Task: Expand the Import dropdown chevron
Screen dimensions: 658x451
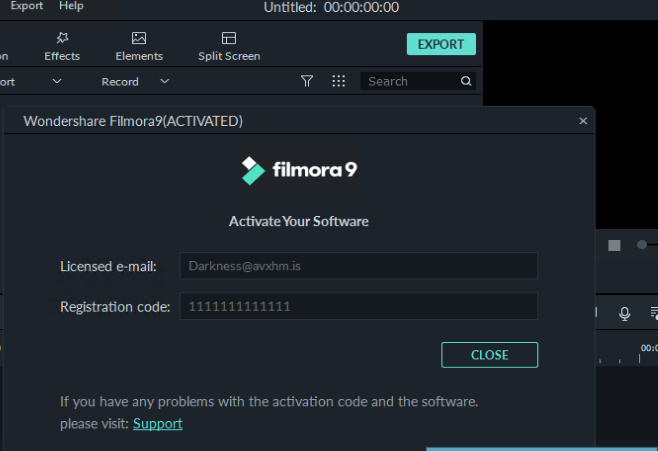Action: point(57,81)
